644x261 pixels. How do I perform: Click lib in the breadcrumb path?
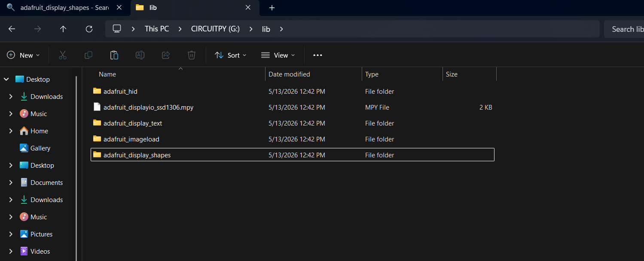(266, 29)
